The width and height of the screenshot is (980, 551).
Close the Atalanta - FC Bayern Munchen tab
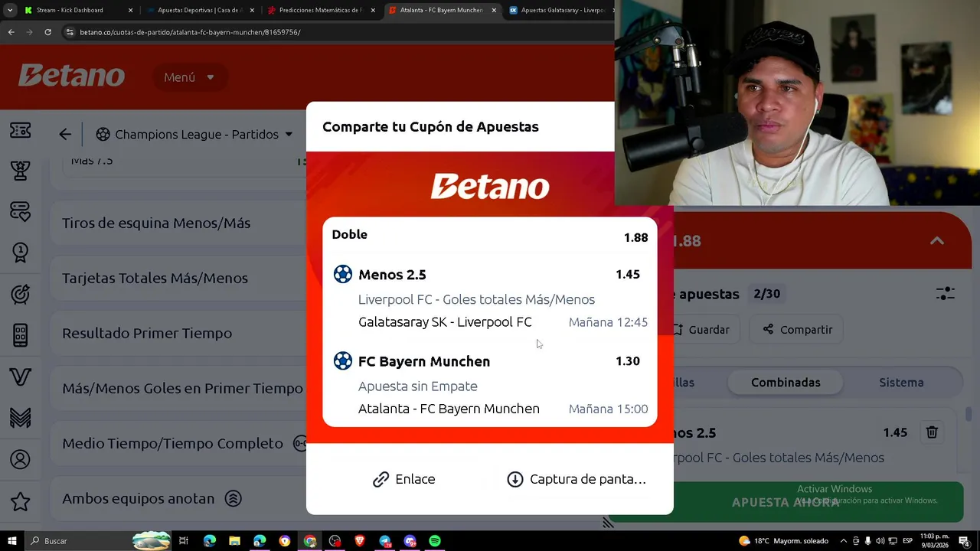click(494, 11)
